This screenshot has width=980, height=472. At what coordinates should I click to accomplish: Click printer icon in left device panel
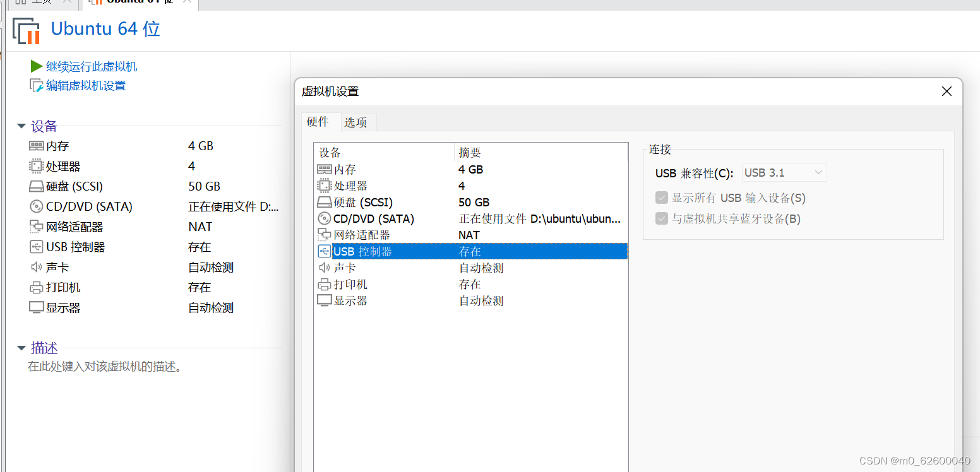[37, 288]
